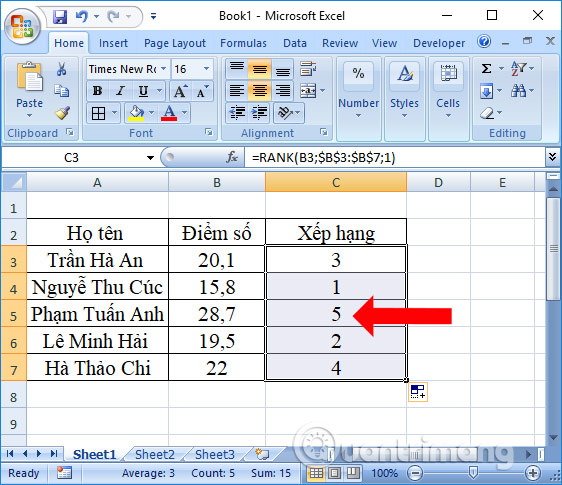The image size is (562, 485).
Task: Open the Review ribbon tab
Action: pos(340,43)
